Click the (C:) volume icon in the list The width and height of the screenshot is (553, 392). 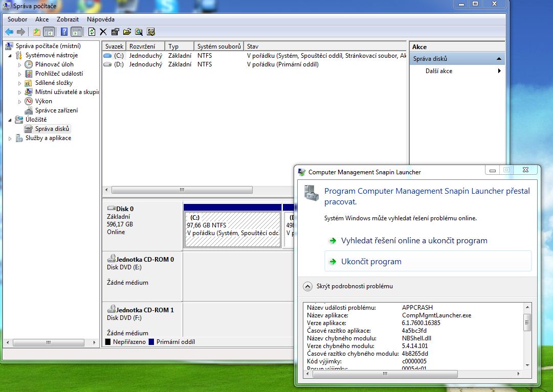pos(107,56)
